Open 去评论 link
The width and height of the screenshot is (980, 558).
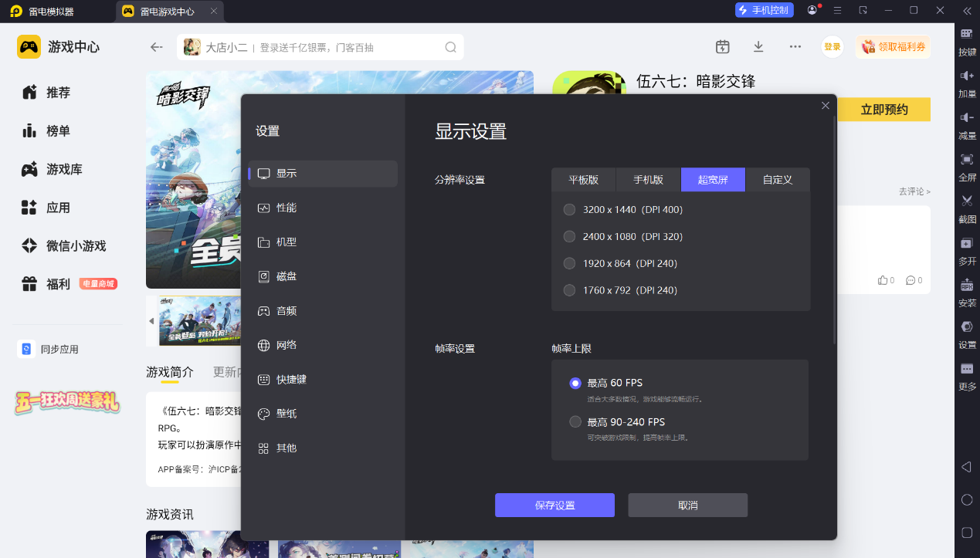914,191
